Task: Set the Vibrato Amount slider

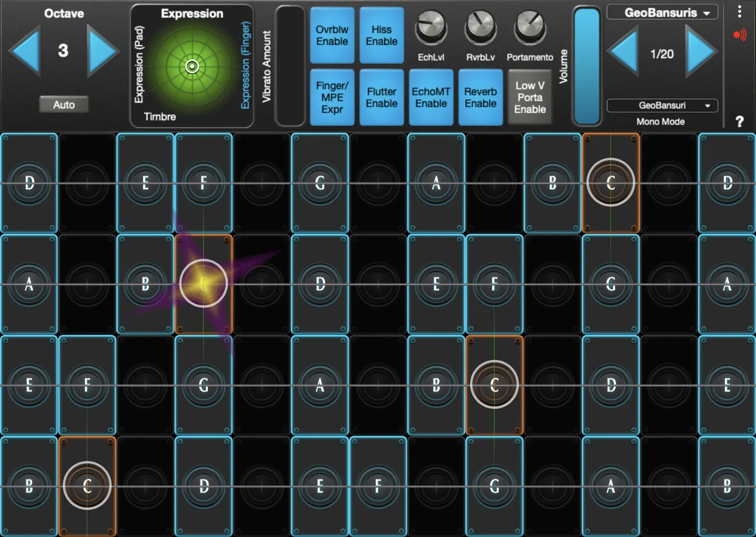Action: 290,66
